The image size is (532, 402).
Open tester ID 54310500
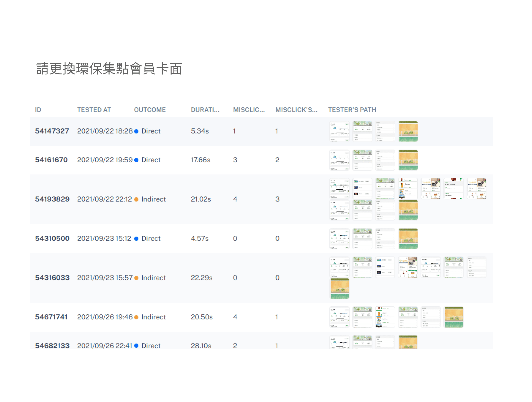pyautogui.click(x=52, y=238)
